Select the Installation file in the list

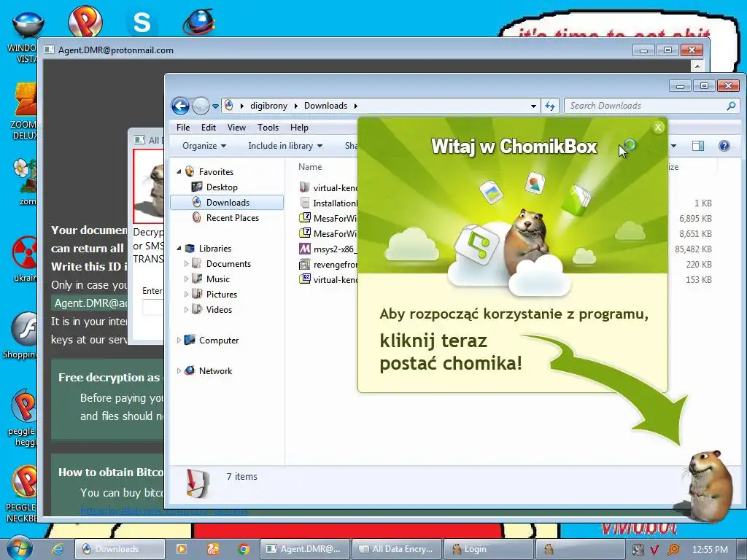pyautogui.click(x=328, y=203)
